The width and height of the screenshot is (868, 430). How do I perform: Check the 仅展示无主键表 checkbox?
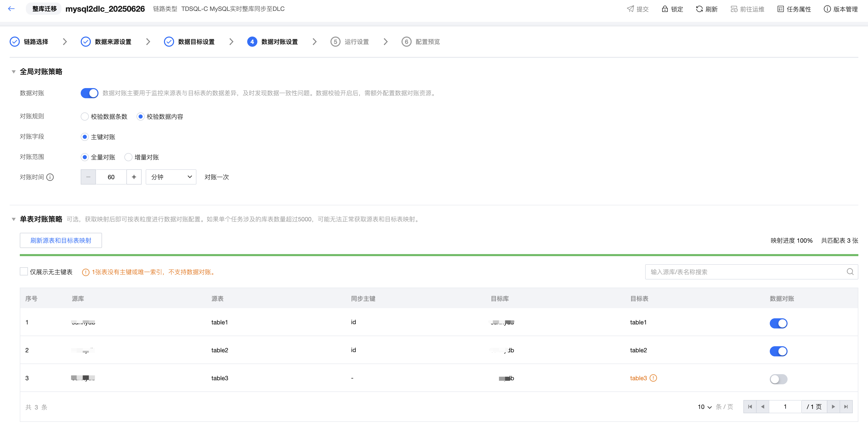(24, 272)
